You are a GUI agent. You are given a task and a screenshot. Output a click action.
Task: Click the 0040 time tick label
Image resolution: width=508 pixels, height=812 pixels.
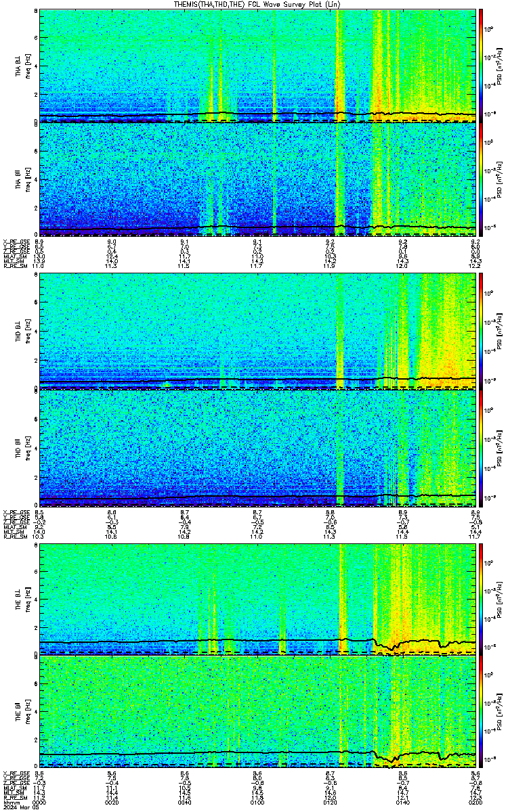point(184,803)
